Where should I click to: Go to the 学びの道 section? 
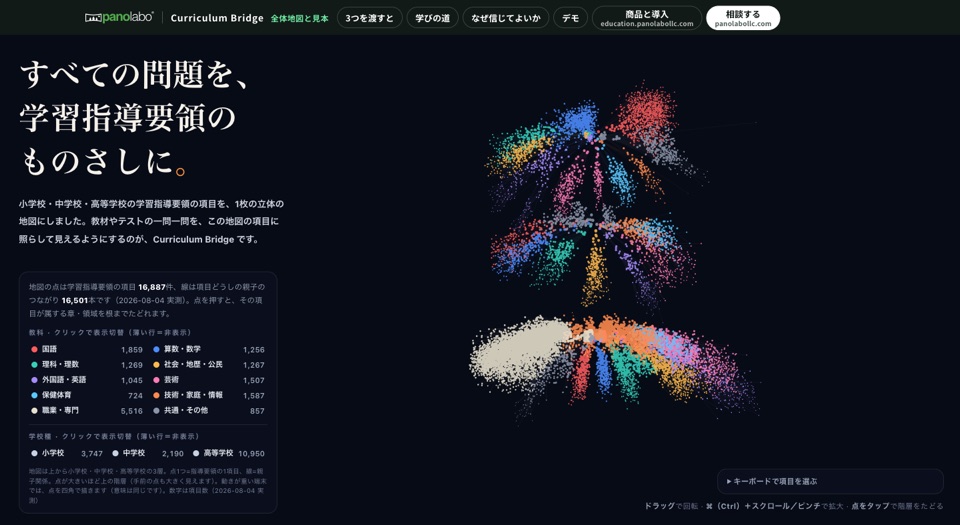click(x=432, y=18)
